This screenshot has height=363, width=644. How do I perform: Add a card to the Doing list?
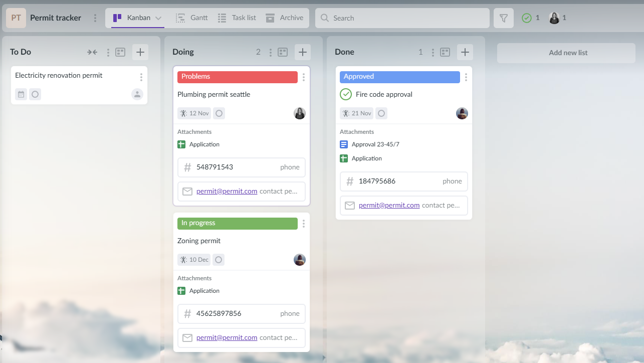click(303, 52)
